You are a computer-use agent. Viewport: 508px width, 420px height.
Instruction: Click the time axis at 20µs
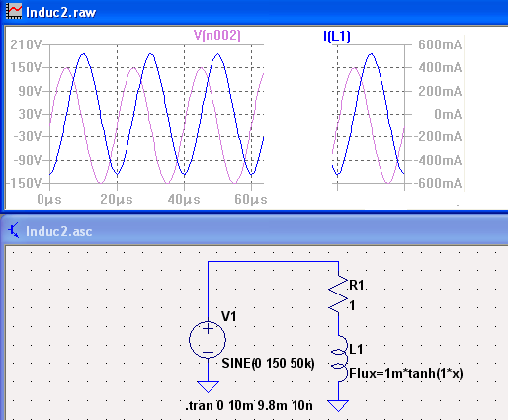[x=117, y=199]
